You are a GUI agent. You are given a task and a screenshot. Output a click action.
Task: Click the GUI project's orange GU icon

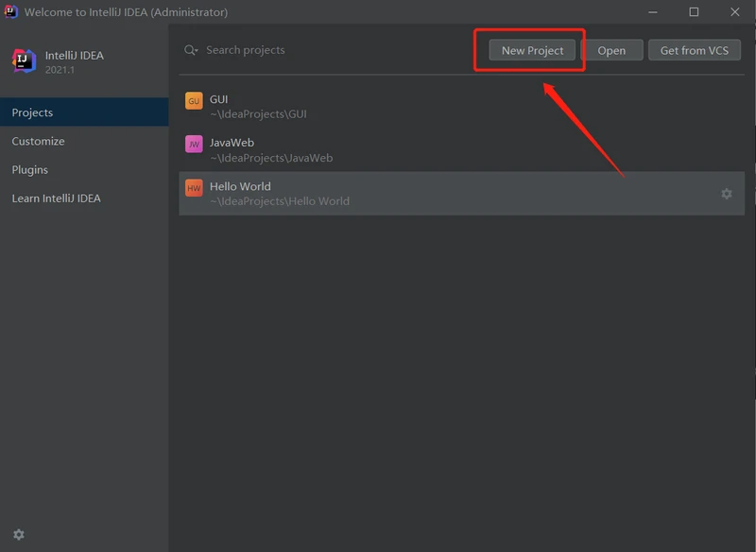[194, 101]
